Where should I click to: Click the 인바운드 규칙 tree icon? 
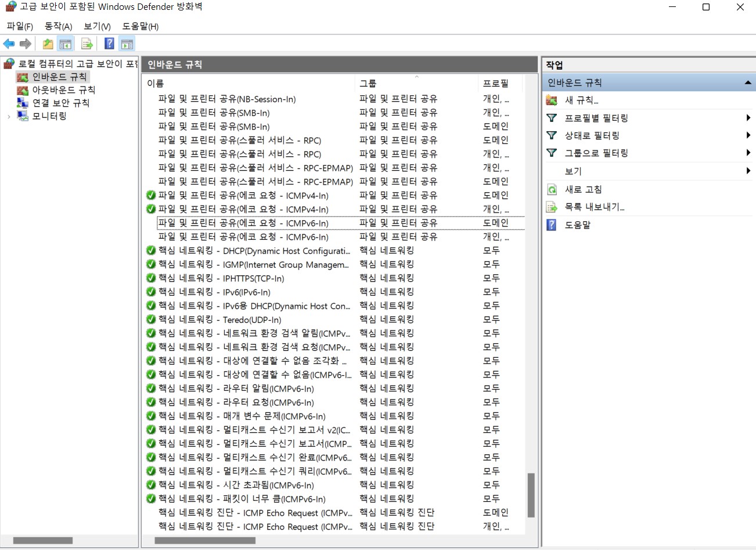pos(23,77)
